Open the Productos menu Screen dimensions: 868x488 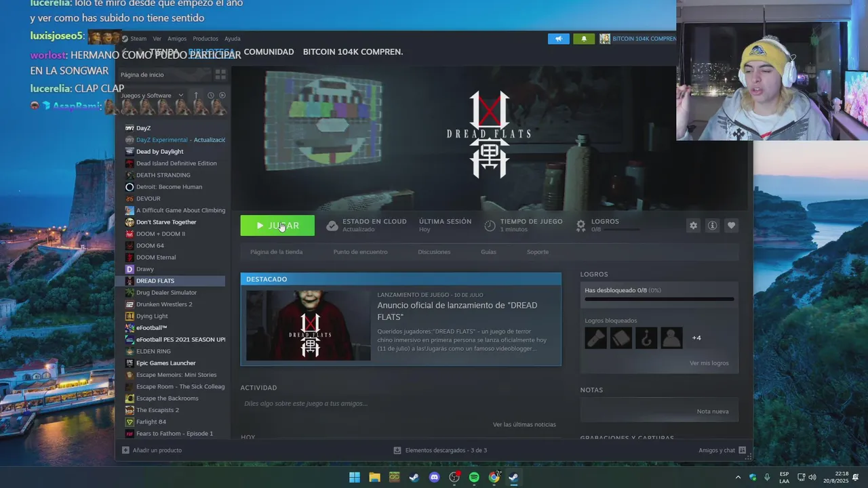click(205, 39)
